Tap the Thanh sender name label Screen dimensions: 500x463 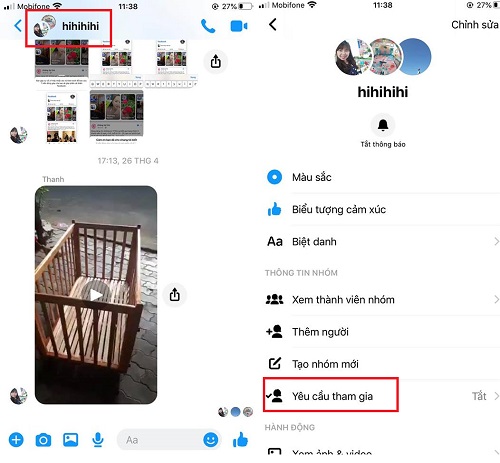[53, 179]
